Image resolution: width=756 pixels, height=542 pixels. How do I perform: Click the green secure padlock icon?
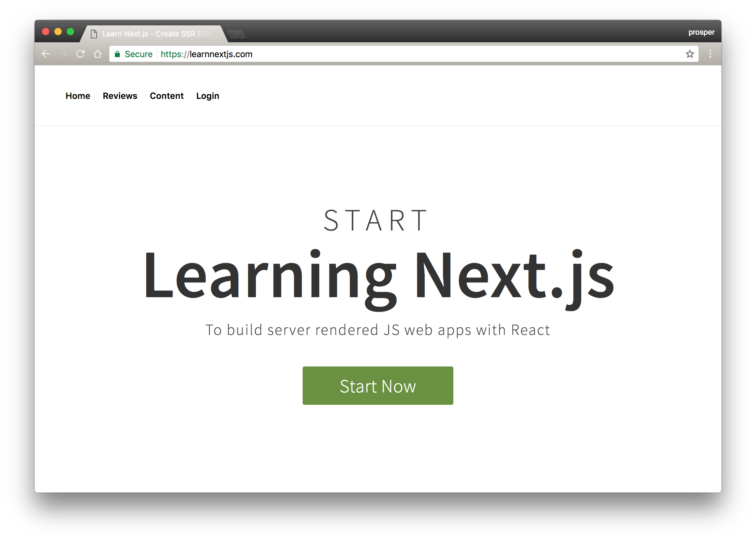tap(117, 54)
